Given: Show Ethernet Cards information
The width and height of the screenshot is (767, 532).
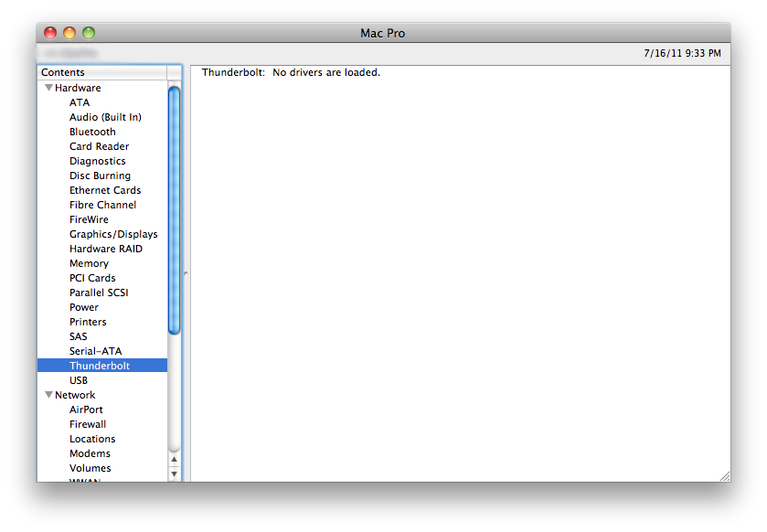Looking at the screenshot, I should point(105,190).
